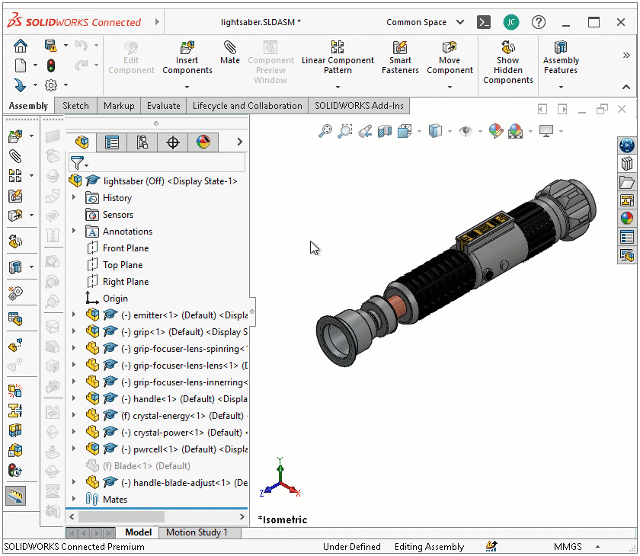
Task: Switch to the Sketch tab
Action: [x=76, y=106]
